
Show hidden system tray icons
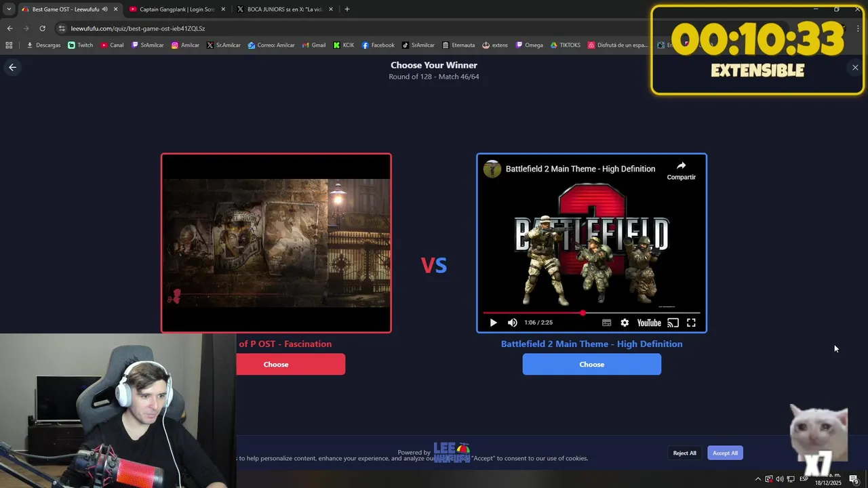tap(757, 479)
